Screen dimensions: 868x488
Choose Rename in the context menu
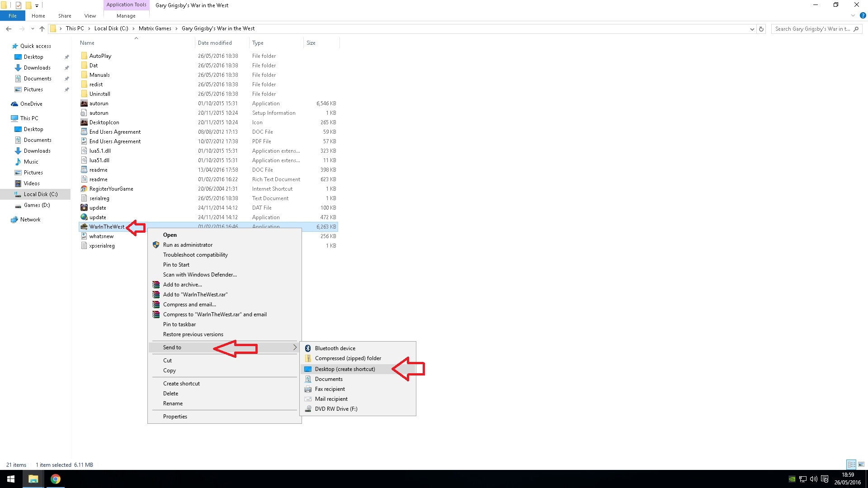pyautogui.click(x=173, y=404)
